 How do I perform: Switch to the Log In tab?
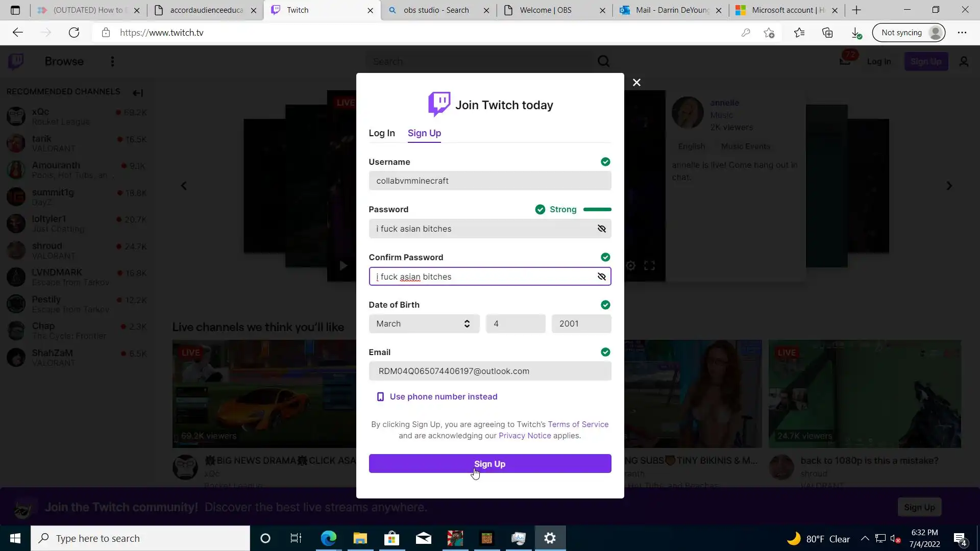[381, 133]
